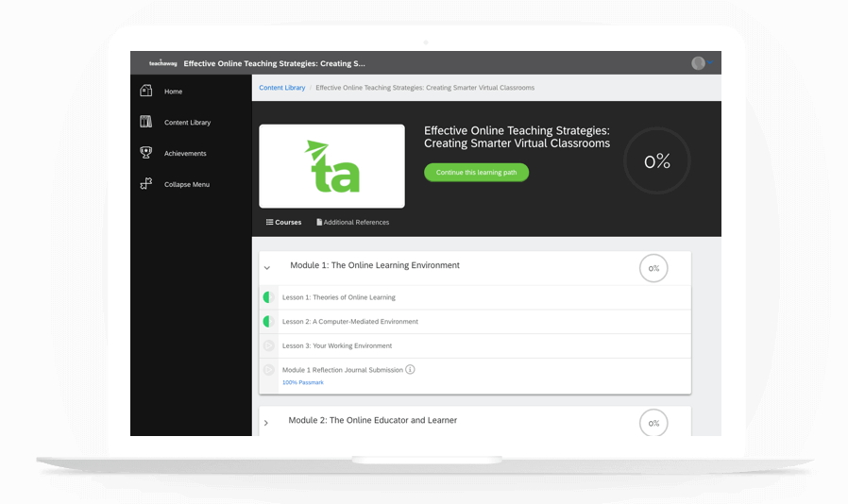Click Module 1 Reflection Journal status circle

pos(268,370)
